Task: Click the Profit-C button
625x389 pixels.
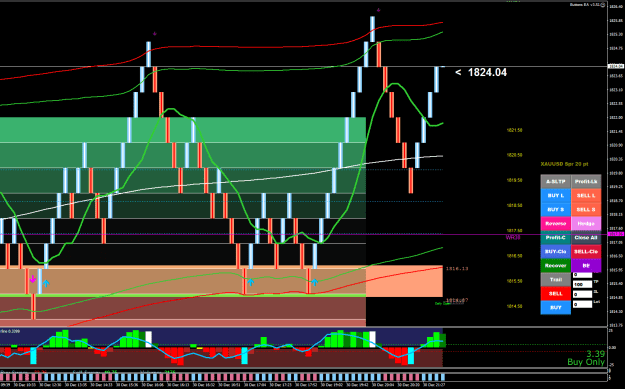Action: [x=556, y=238]
